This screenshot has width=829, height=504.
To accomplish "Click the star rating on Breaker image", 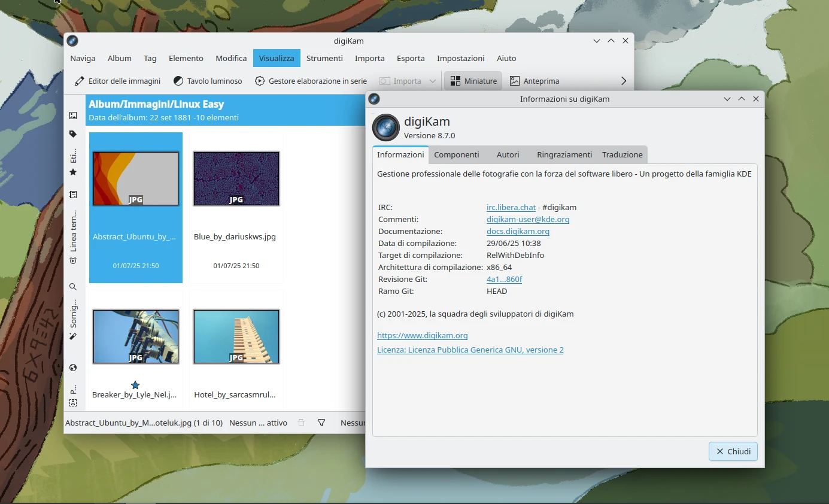I will 135,385.
